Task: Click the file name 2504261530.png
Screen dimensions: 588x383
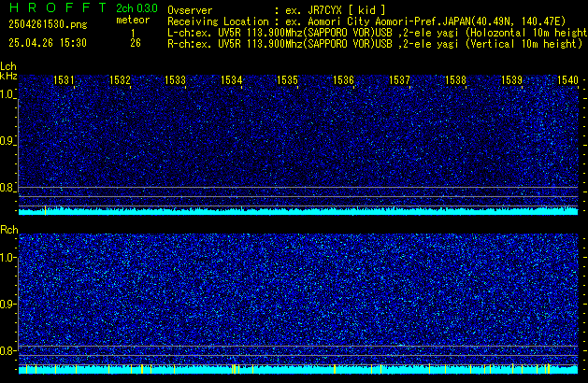Action: coord(48,24)
